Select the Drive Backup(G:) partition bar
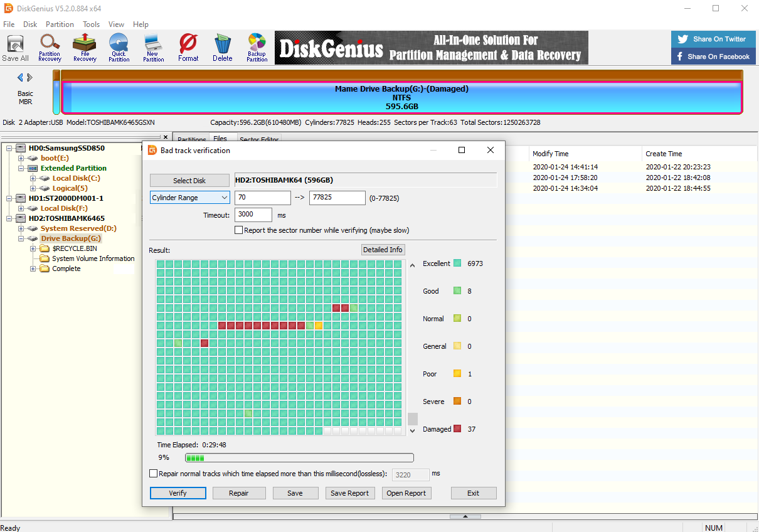Viewport: 759px width, 532px height. tap(401, 98)
